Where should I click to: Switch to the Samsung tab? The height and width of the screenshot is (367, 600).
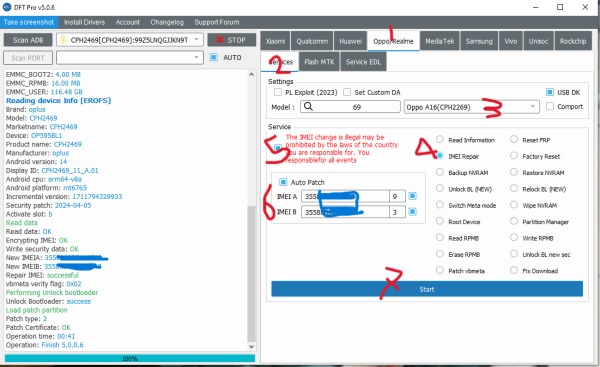[x=479, y=41]
